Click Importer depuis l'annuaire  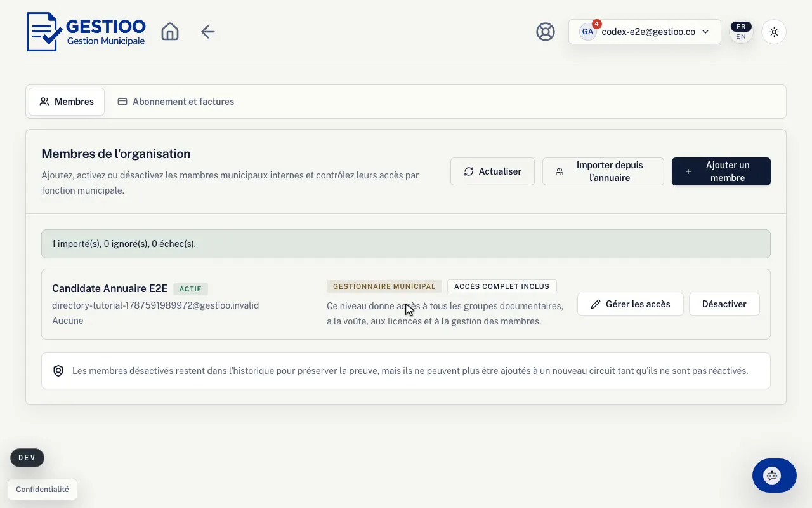pos(603,171)
